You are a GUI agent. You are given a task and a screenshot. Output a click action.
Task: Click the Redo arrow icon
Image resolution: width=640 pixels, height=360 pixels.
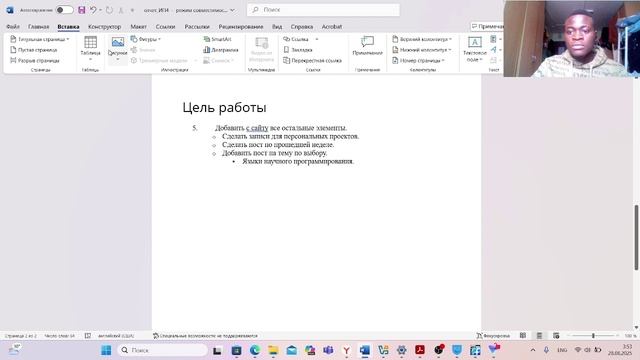(x=109, y=10)
